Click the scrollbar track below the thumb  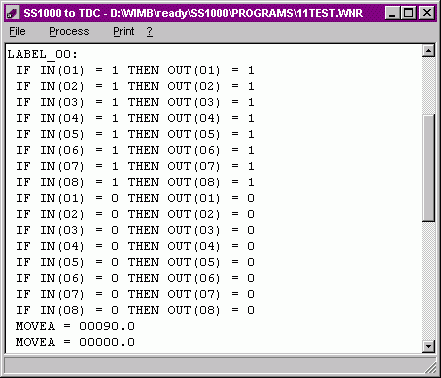click(x=428, y=281)
